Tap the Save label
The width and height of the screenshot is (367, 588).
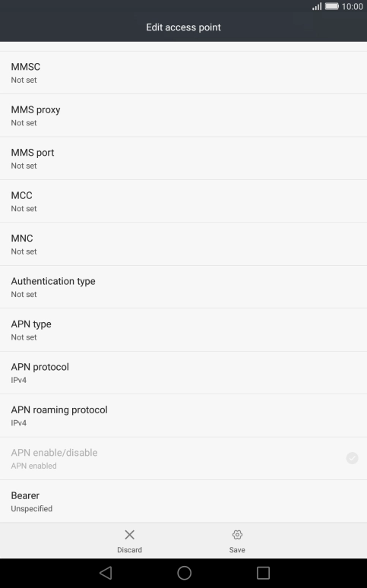coord(237,550)
